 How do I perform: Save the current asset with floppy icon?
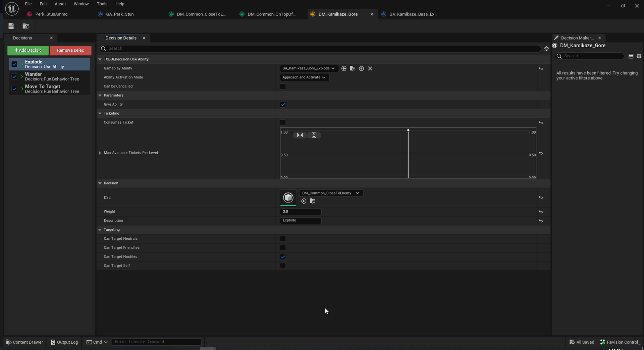coord(11,26)
